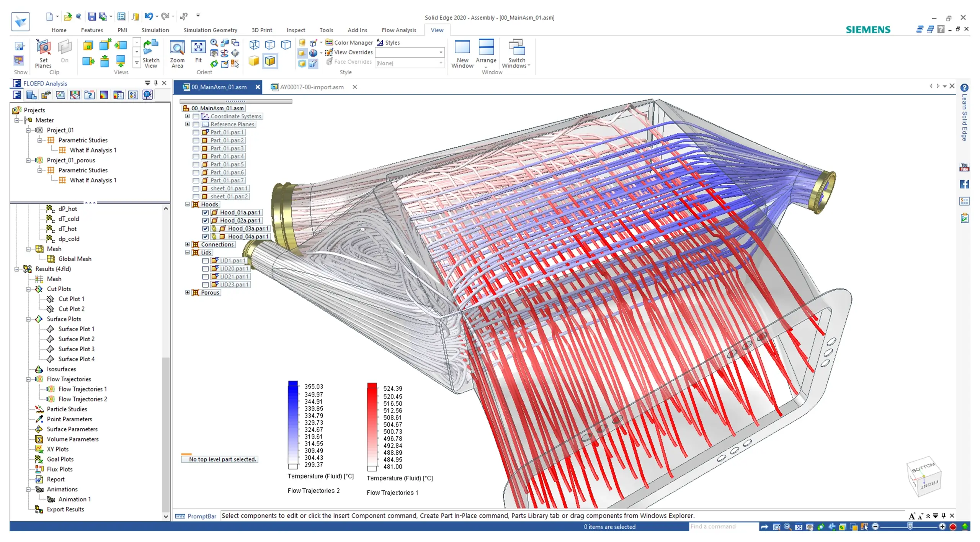Viewport: 980px width, 542px height.
Task: Select Surface Plot 3 in results tree
Action: tap(76, 349)
